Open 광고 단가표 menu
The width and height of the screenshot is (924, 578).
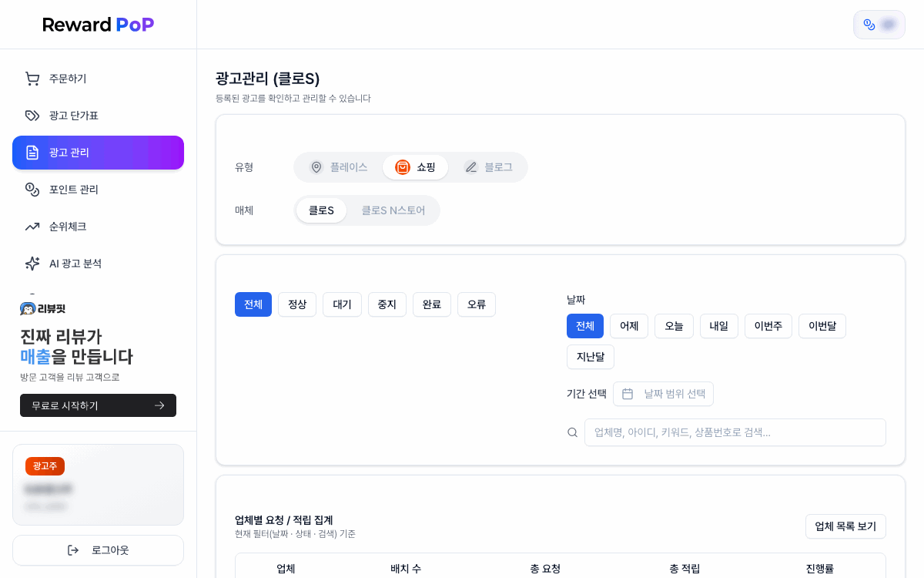coord(98,116)
